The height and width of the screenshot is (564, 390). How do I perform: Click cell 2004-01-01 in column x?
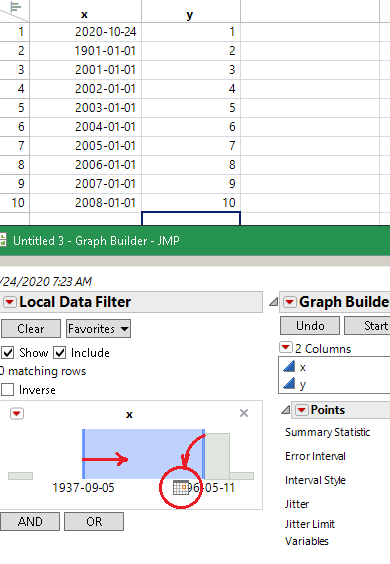[x=85, y=127]
